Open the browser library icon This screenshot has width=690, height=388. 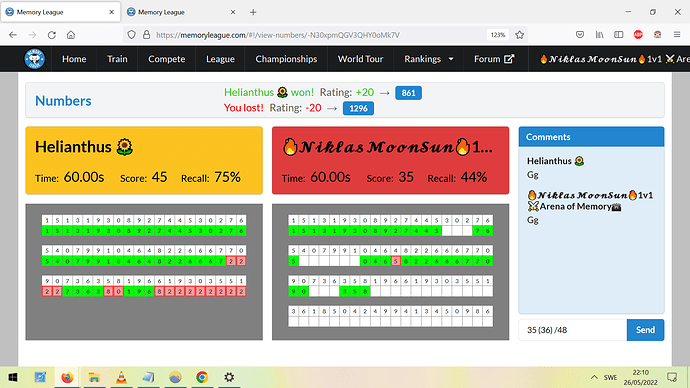click(599, 35)
